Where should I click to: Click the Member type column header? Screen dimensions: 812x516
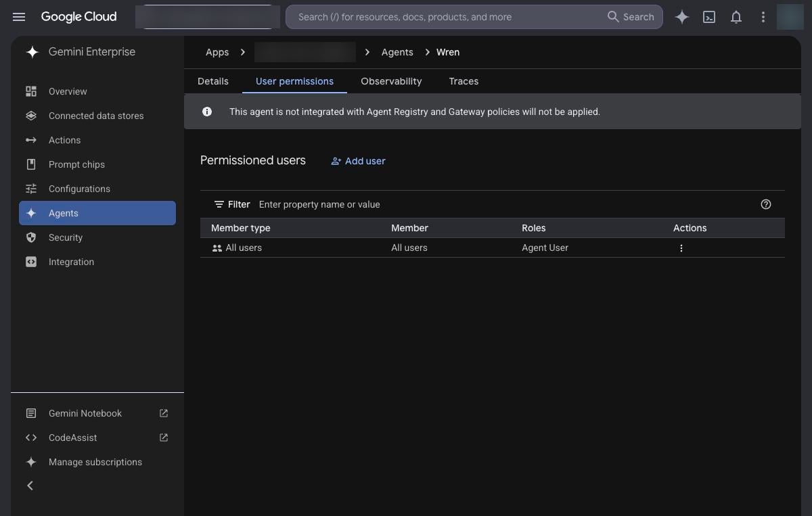(x=241, y=228)
